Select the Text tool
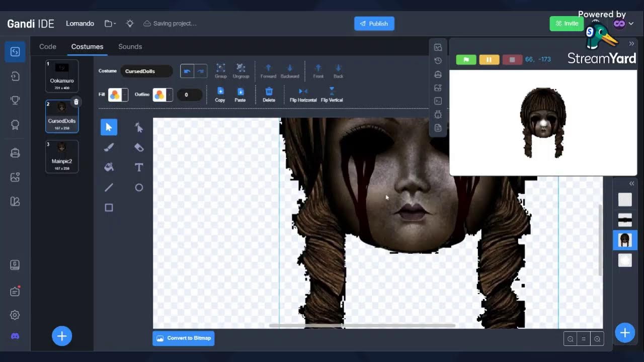The height and width of the screenshot is (362, 644). pyautogui.click(x=139, y=167)
